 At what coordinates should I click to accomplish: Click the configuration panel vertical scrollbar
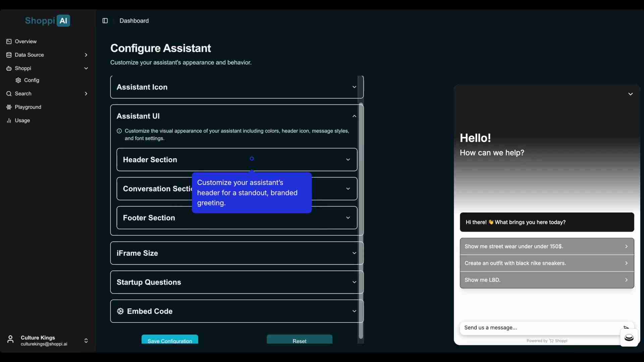click(361, 221)
